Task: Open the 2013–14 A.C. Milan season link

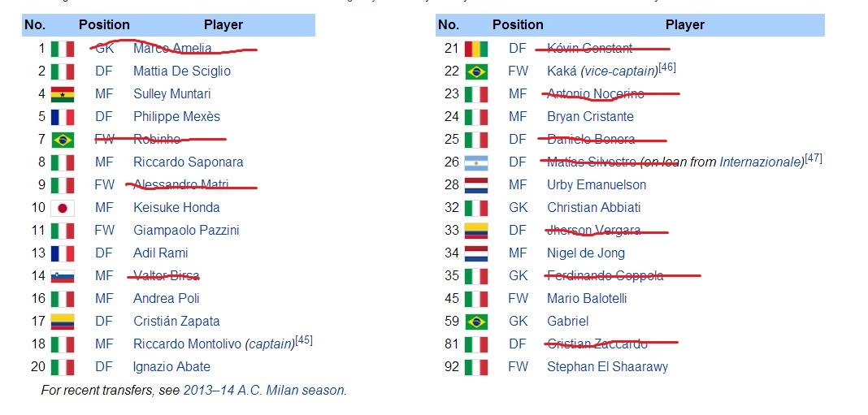Action: coord(265,390)
